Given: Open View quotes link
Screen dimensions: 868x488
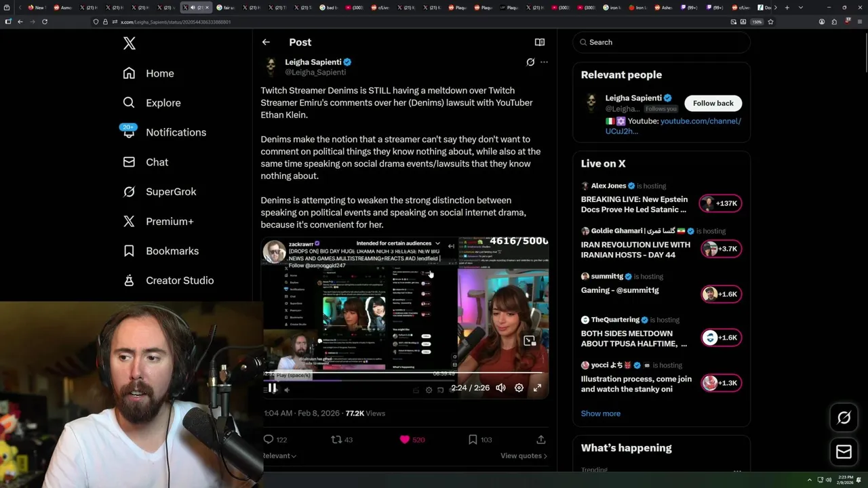Looking at the screenshot, I should [x=524, y=456].
